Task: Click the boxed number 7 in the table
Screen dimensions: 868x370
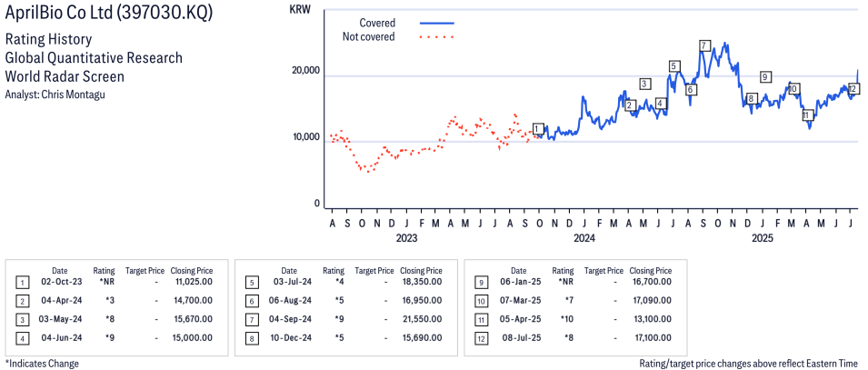Action: tap(252, 320)
